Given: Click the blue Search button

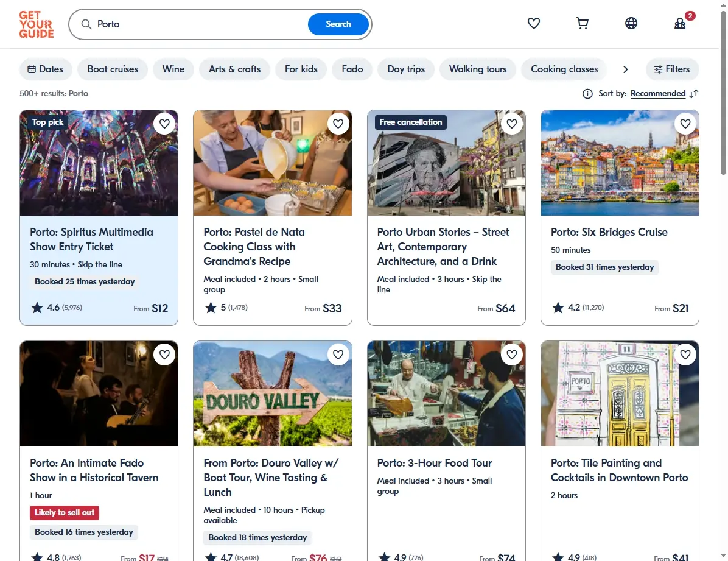Looking at the screenshot, I should click(338, 24).
